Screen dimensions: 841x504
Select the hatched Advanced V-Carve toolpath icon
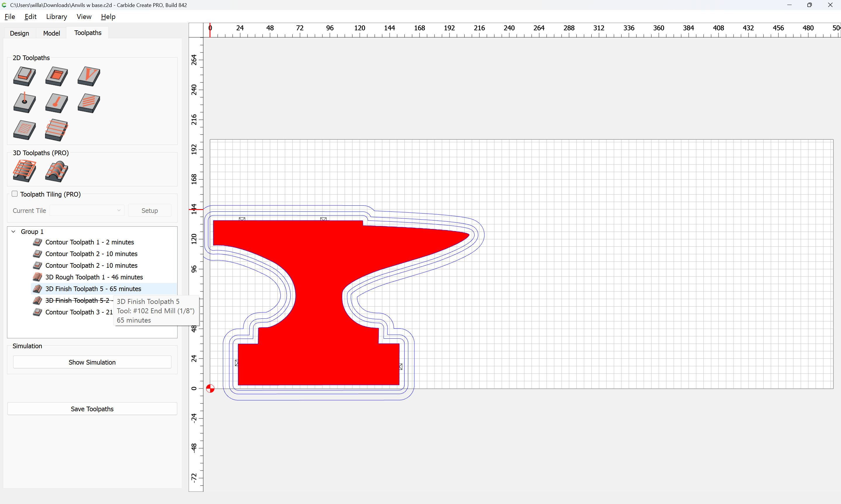(x=24, y=130)
